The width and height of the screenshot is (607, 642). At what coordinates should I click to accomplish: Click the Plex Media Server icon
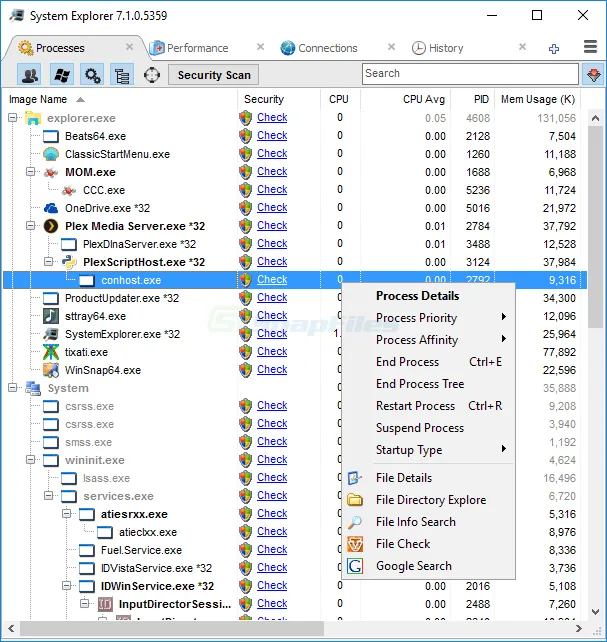(x=51, y=226)
